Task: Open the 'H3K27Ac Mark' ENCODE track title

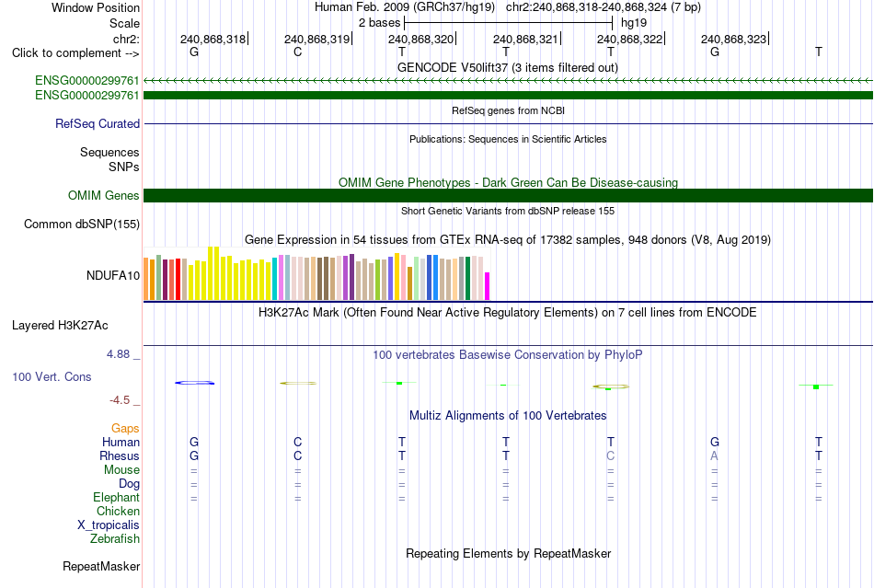Action: (x=508, y=313)
